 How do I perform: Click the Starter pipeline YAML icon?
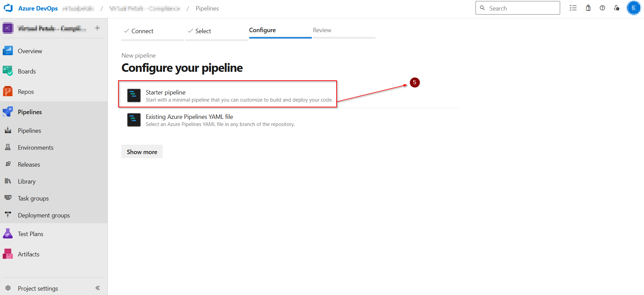click(134, 96)
